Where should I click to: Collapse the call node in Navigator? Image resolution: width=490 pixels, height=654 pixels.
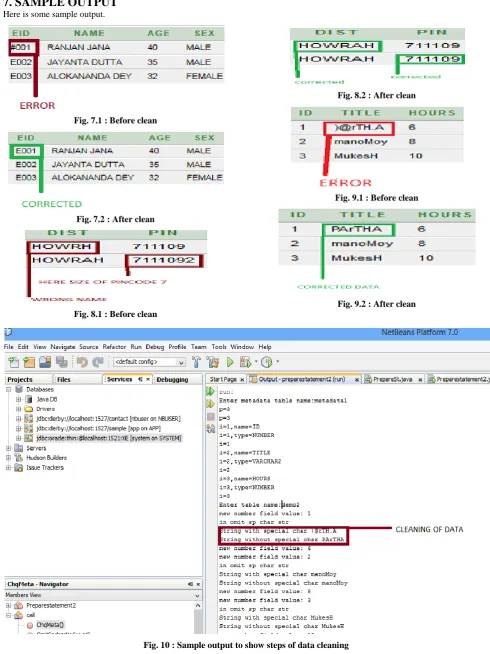(8, 615)
